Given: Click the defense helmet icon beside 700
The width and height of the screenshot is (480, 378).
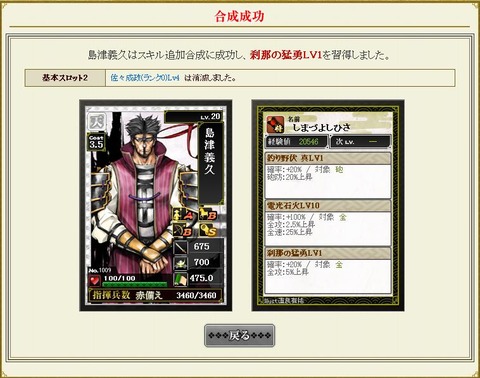Looking at the screenshot, I should (x=180, y=263).
